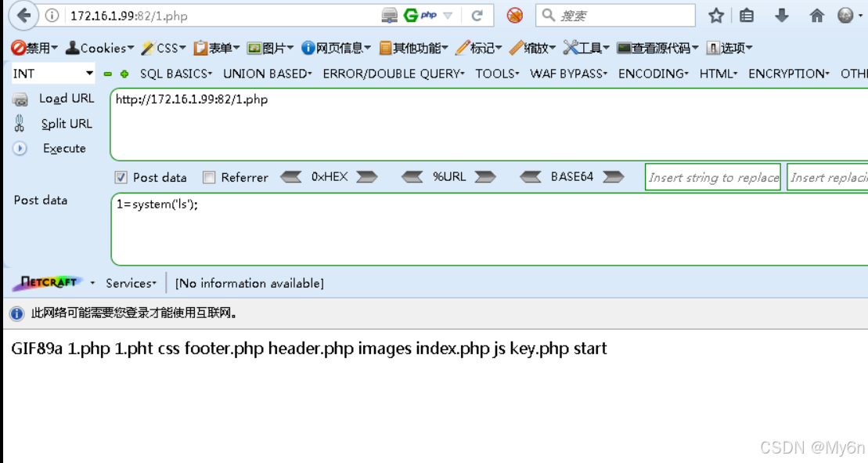Click the Execute button label
The height and width of the screenshot is (463, 868).
(64, 148)
